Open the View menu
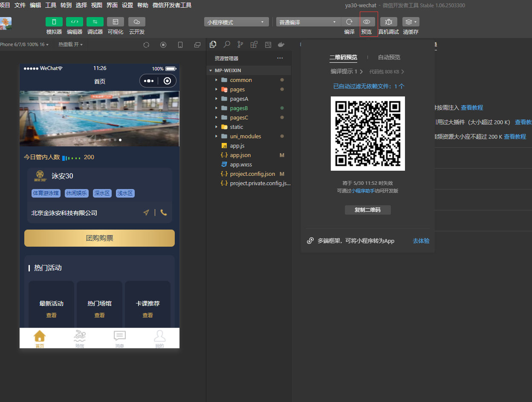This screenshot has height=402, width=532. 97,5
